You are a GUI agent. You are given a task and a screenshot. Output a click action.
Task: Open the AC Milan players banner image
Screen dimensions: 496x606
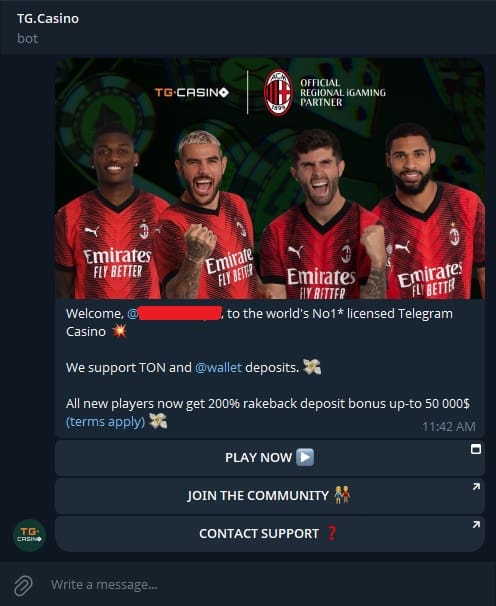[270, 179]
